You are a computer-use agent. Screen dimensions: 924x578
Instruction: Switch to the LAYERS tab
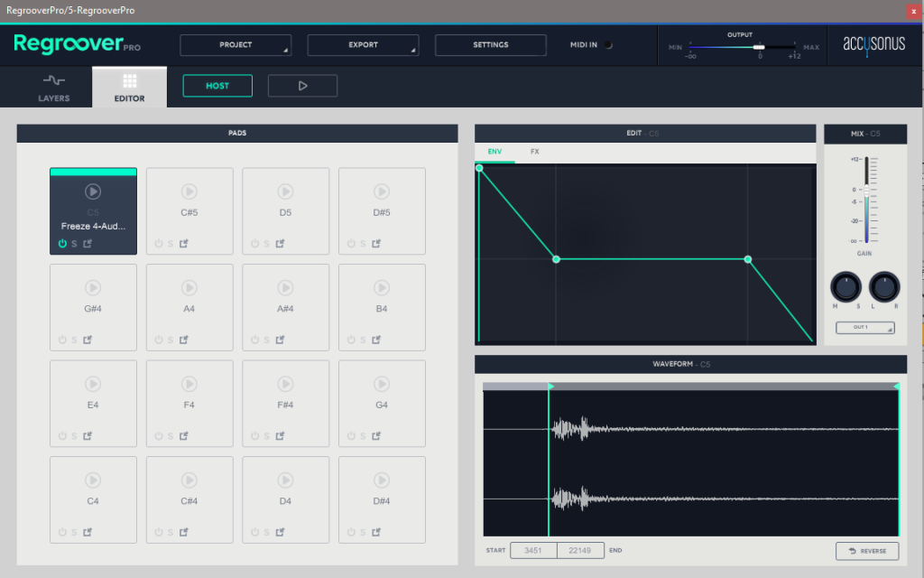(x=53, y=88)
